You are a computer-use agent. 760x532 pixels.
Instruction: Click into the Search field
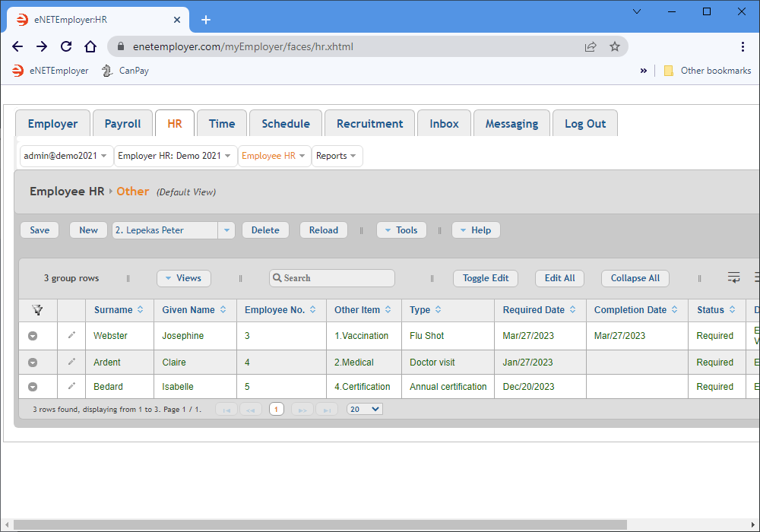[x=332, y=278]
